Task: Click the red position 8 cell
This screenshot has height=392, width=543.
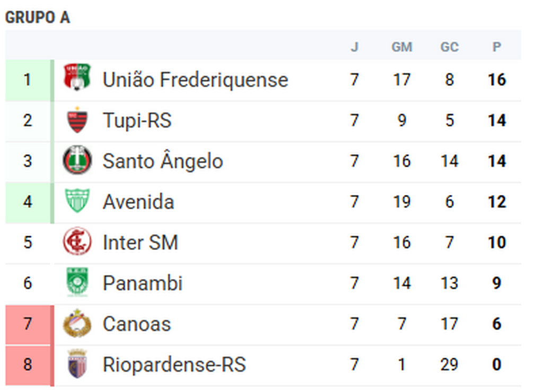Action: 28,364
